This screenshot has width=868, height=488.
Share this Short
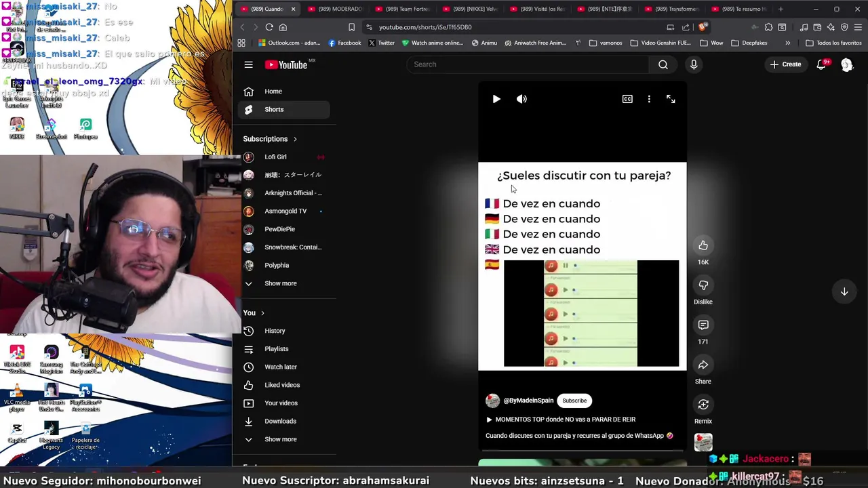click(703, 365)
